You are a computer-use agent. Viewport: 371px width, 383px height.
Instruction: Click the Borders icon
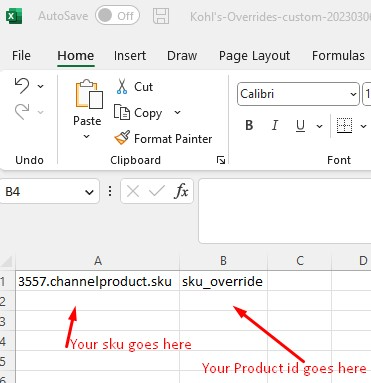pyautogui.click(x=344, y=126)
